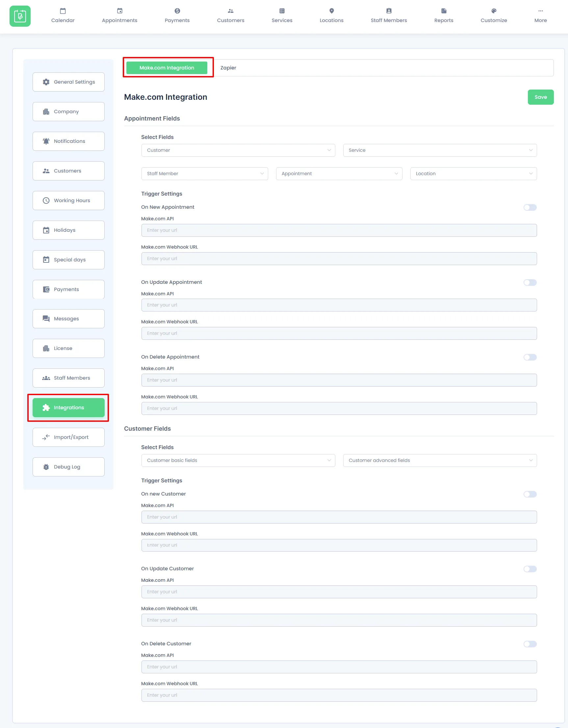Screen dimensions: 568x728
Task: Open the Import/Export settings
Action: click(68, 437)
